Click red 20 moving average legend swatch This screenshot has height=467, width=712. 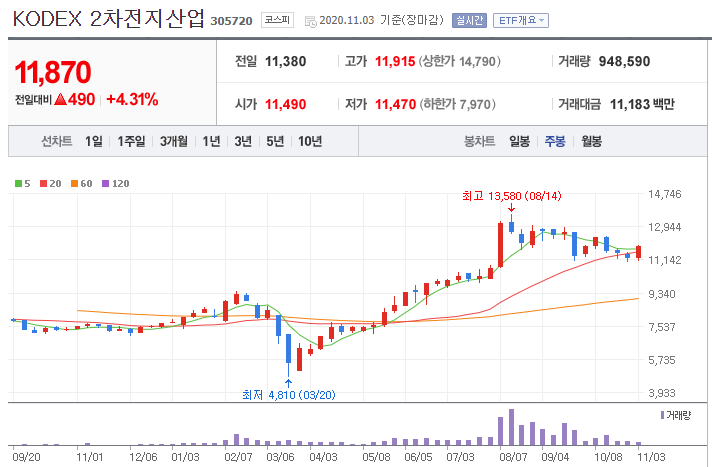click(x=44, y=184)
